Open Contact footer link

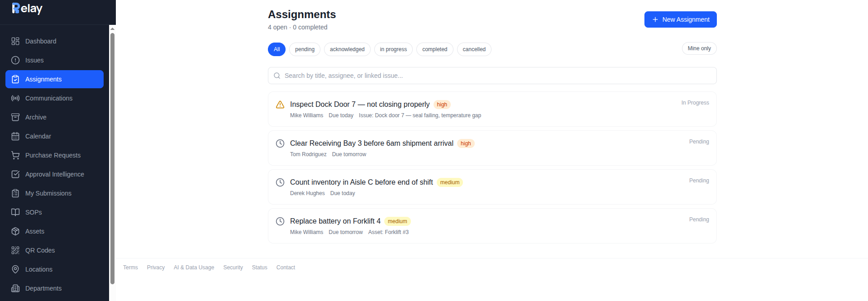(286, 268)
